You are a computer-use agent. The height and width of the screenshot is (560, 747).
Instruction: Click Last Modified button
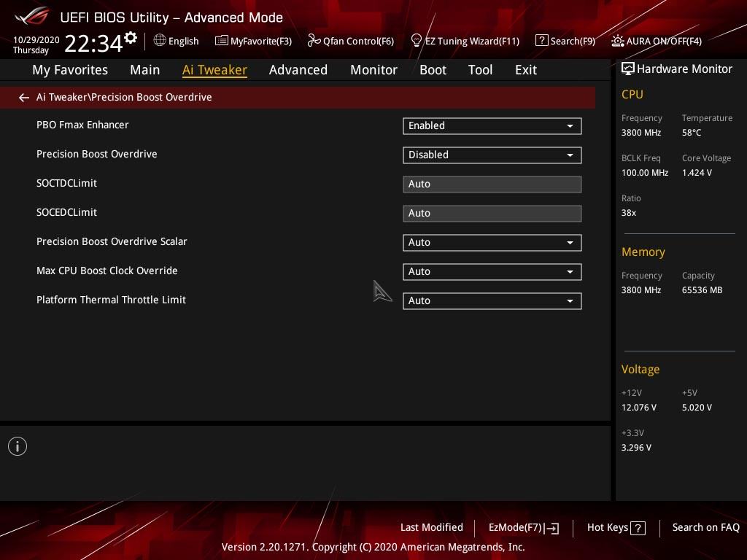[432, 527]
